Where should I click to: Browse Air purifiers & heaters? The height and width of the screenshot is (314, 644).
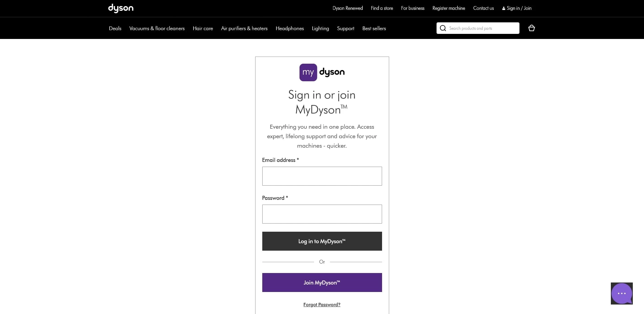click(x=244, y=28)
